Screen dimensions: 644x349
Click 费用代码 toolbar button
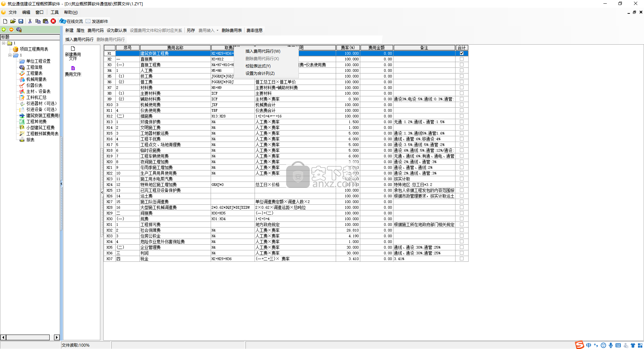(x=96, y=31)
